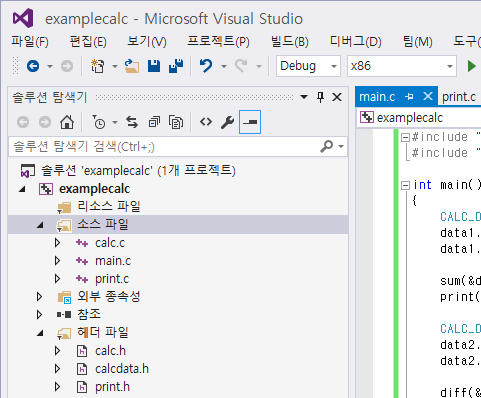This screenshot has width=481, height=398.
Task: Start debugging with the green play arrow
Action: coord(471,66)
